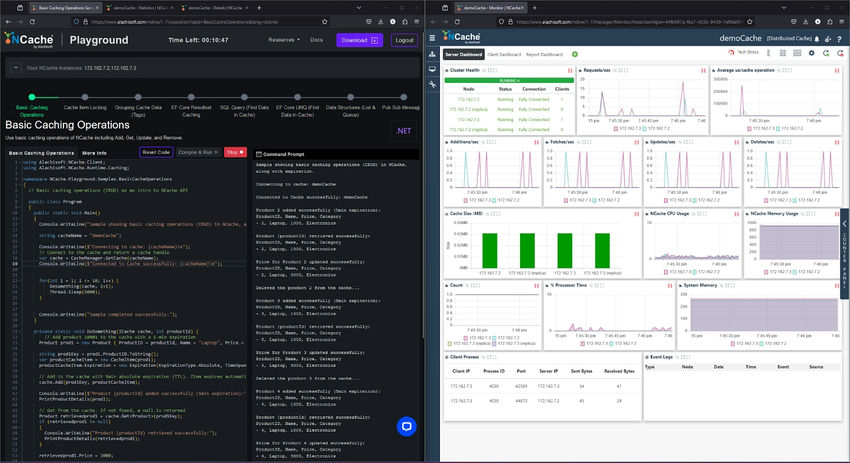Open the blue chat support bubble
This screenshot has height=463, width=850.
pyautogui.click(x=406, y=427)
